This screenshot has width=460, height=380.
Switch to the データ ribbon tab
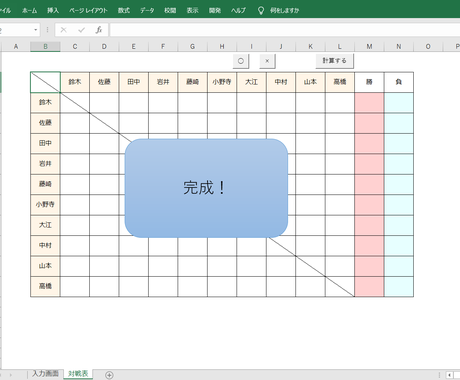147,10
